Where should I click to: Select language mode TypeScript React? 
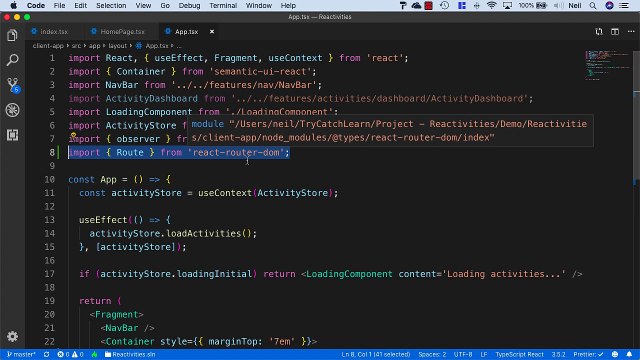(x=519, y=354)
